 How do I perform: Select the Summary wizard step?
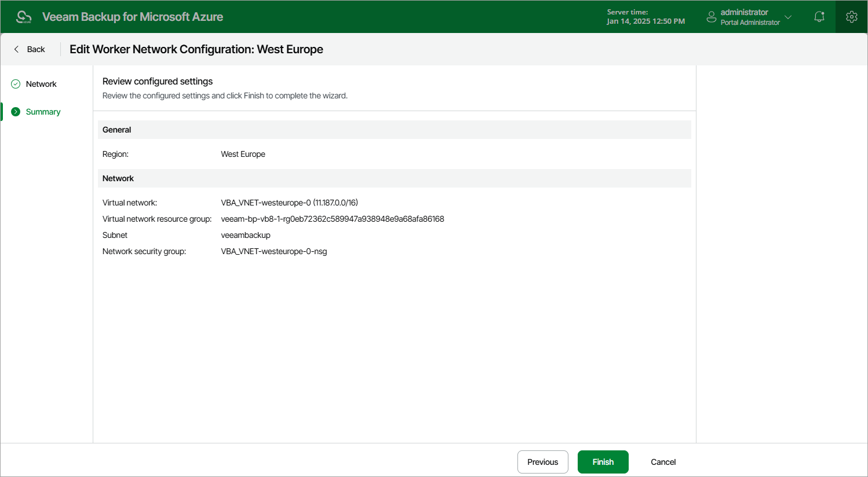pyautogui.click(x=43, y=112)
